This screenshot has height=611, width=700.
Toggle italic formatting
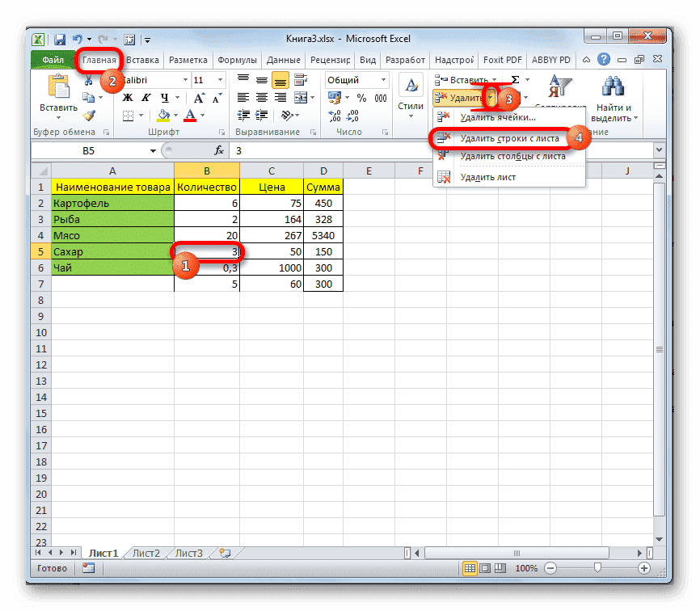coord(145,97)
